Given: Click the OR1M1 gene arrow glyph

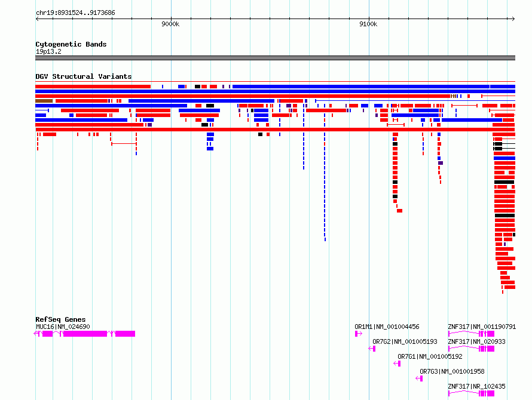Looking at the screenshot, I should tap(358, 334).
